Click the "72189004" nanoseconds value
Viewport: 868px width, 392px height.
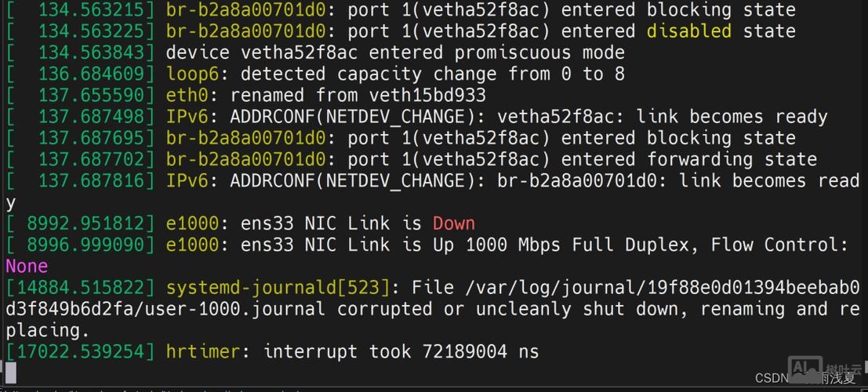tap(464, 351)
